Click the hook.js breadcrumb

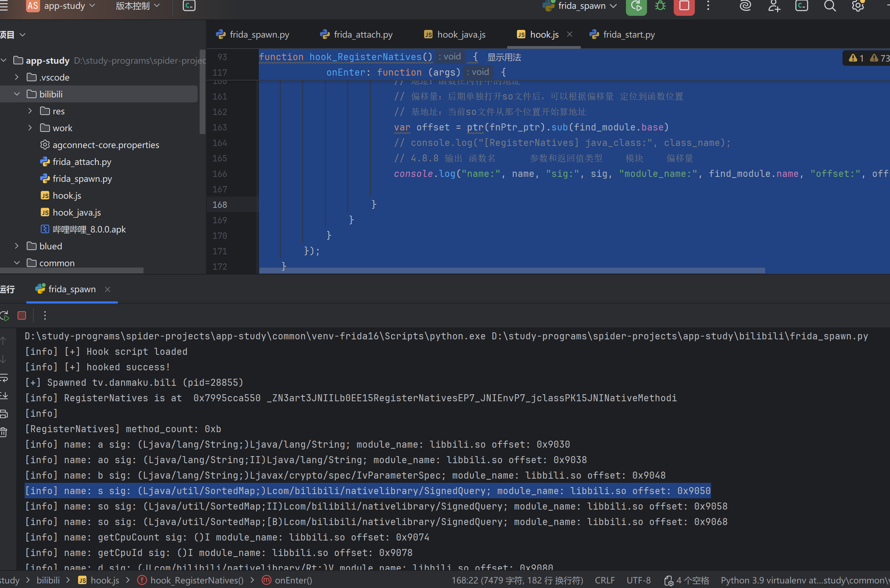(x=98, y=581)
